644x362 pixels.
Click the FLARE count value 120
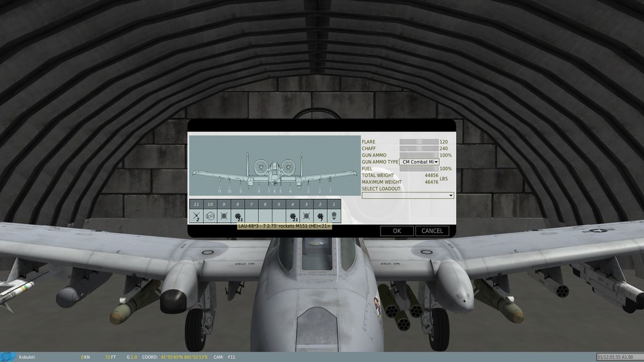click(x=444, y=142)
